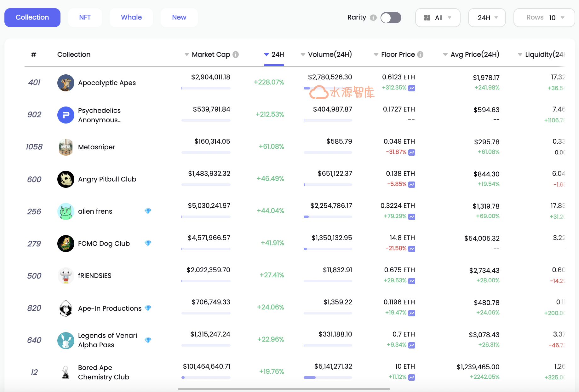
Task: Click the 14.8 ETH floor price value
Action: 402,238
